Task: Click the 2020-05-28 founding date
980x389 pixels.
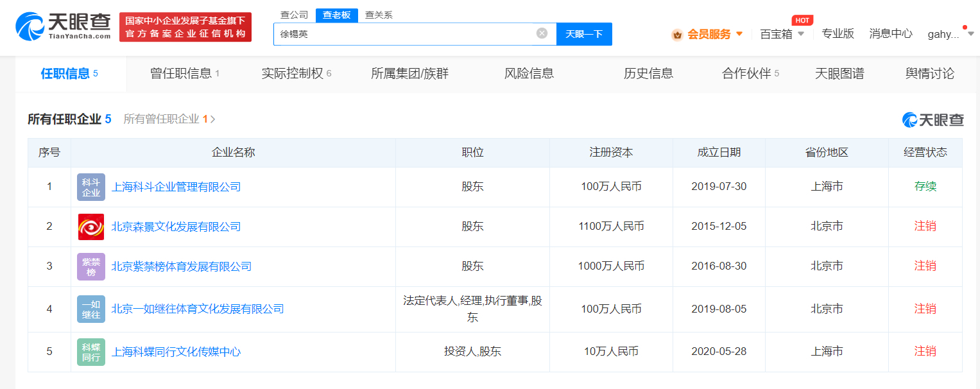Action: [719, 352]
